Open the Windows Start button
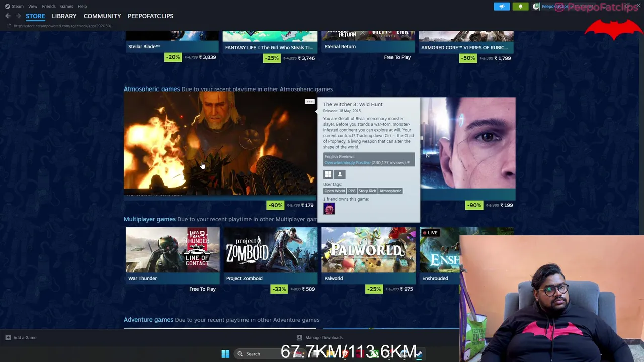 point(225,354)
